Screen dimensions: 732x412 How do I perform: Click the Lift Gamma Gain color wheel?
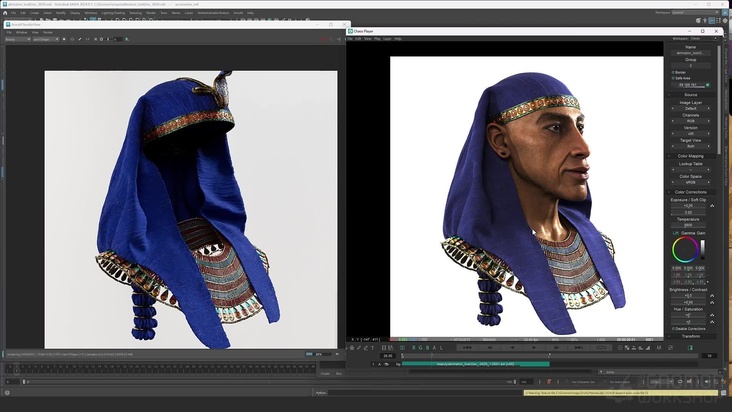684,249
